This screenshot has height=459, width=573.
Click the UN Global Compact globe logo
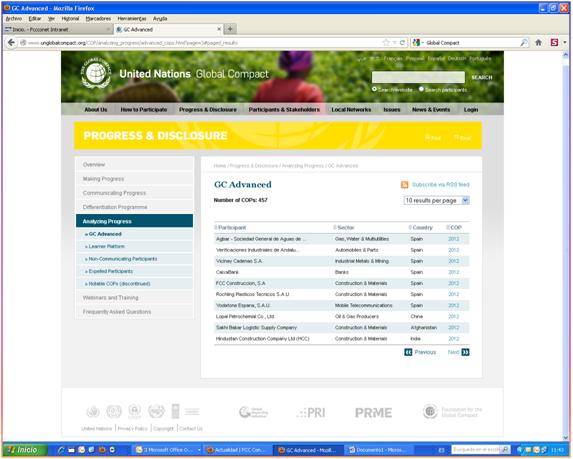click(96, 73)
